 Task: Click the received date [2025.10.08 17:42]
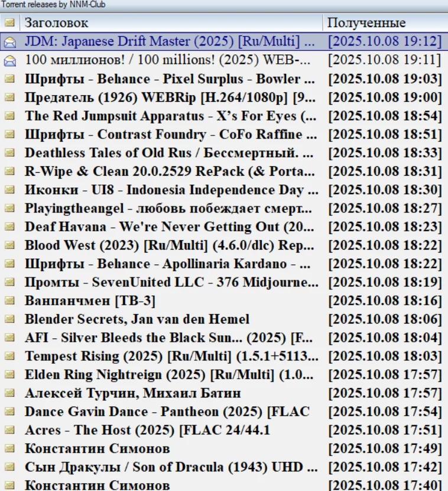point(385,467)
